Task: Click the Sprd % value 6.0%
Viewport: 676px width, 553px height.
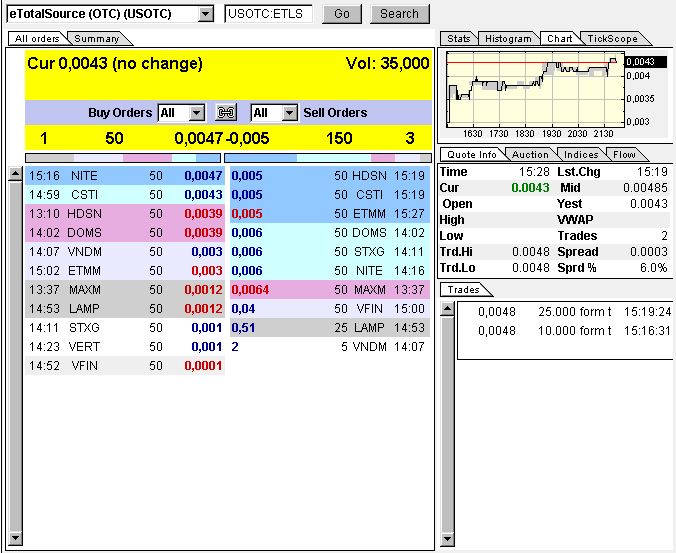Action: click(x=654, y=268)
